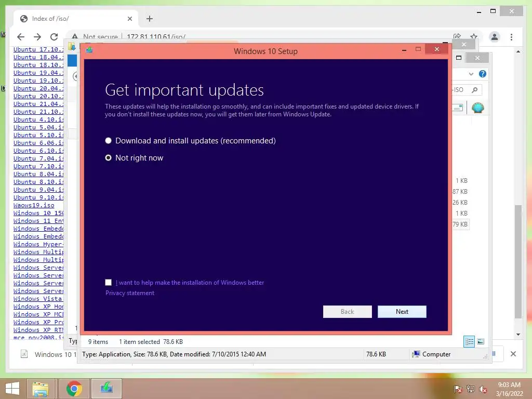The height and width of the screenshot is (399, 532).
Task: Open the Ubuntu 20.04 ISO link
Action: [38, 88]
